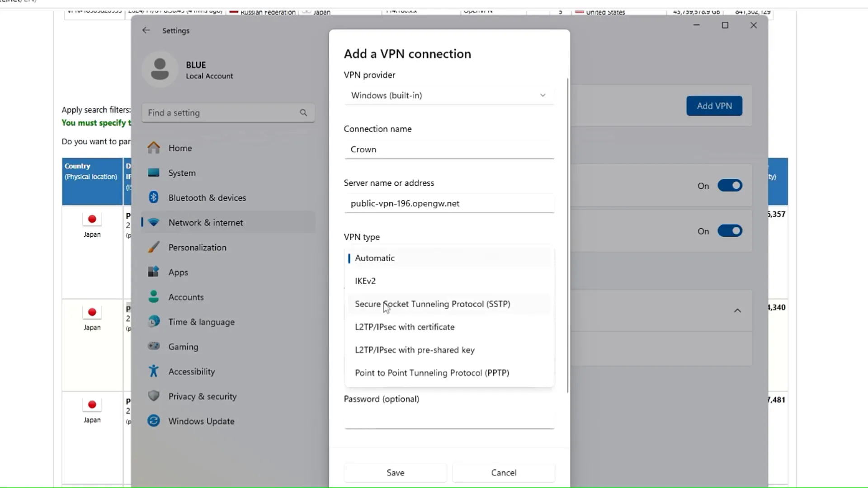Turn off the upper On toggle

coord(730,186)
